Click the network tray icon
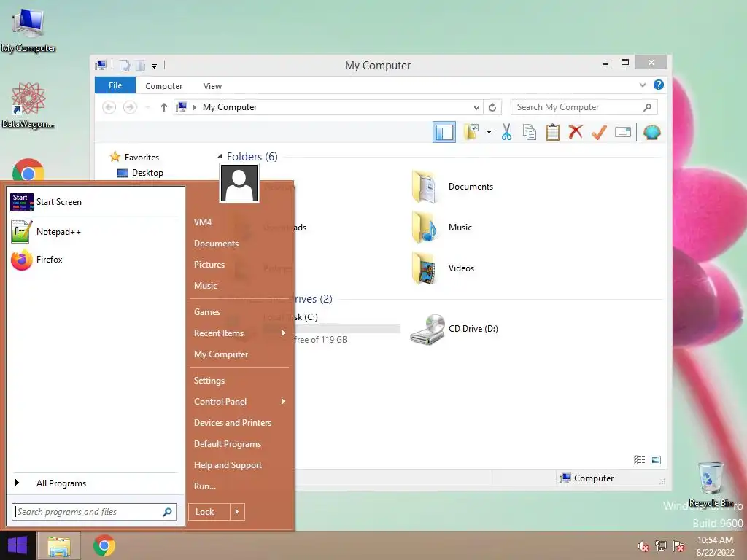 pyautogui.click(x=660, y=546)
